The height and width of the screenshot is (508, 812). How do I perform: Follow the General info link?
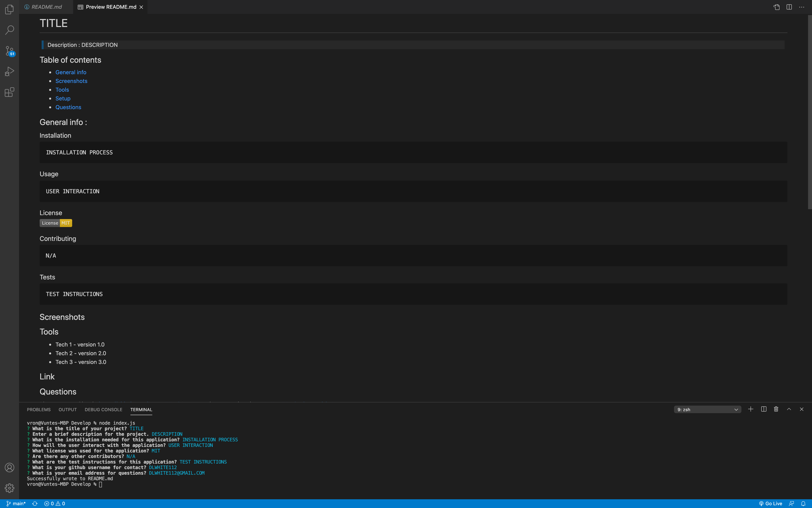(x=71, y=72)
